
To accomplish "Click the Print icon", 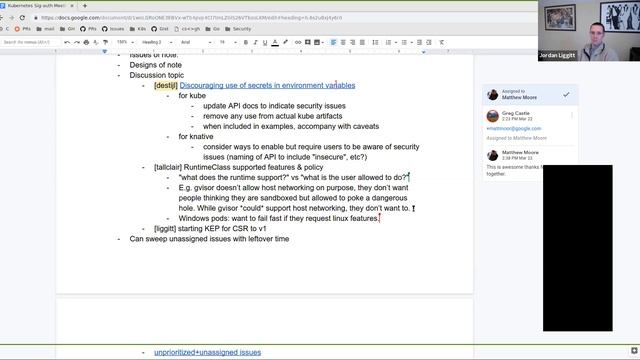I will pos(86,42).
